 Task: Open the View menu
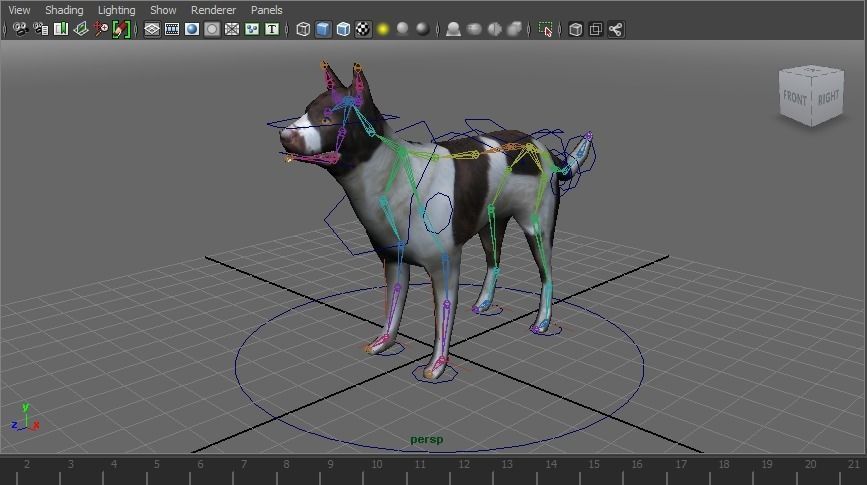(x=19, y=10)
